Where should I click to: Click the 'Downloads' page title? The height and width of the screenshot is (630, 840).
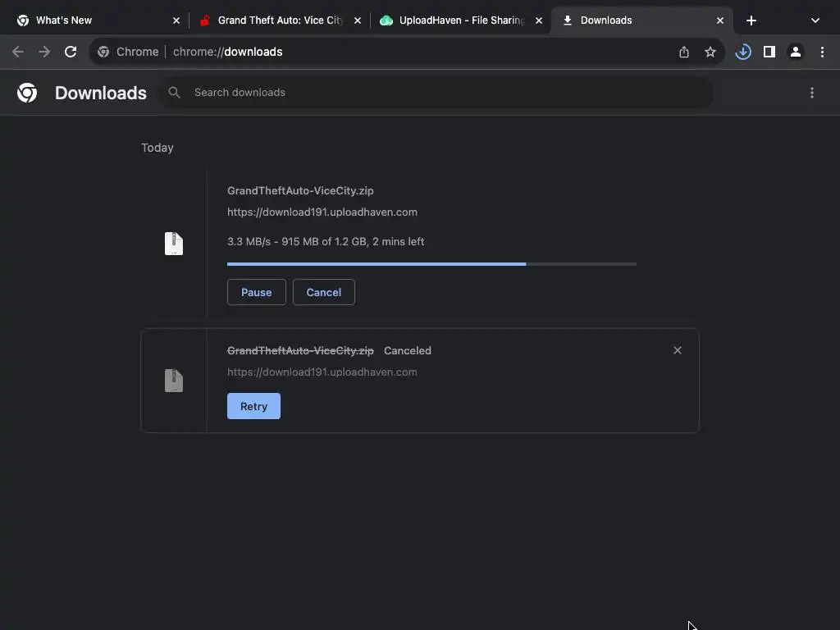(101, 93)
